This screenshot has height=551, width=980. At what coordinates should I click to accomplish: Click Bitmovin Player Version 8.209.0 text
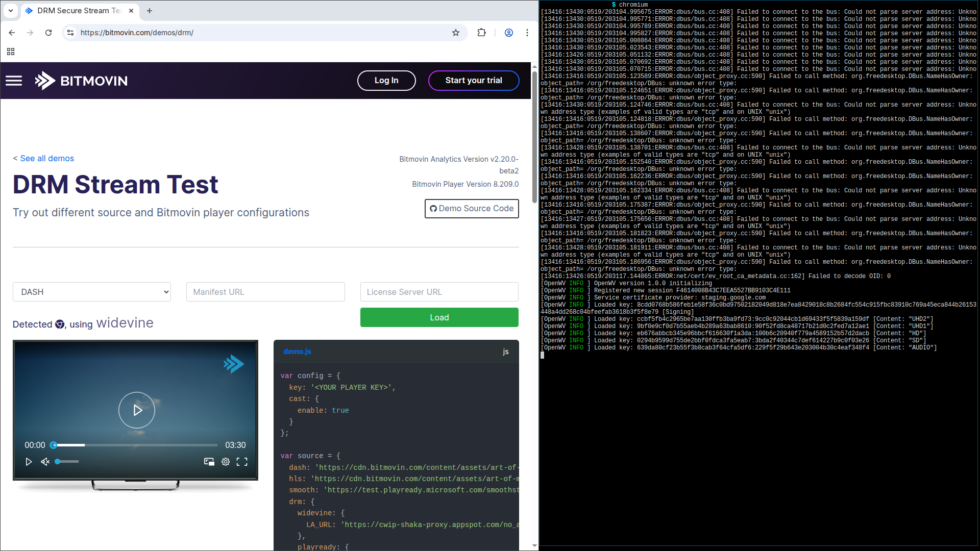pos(465,184)
